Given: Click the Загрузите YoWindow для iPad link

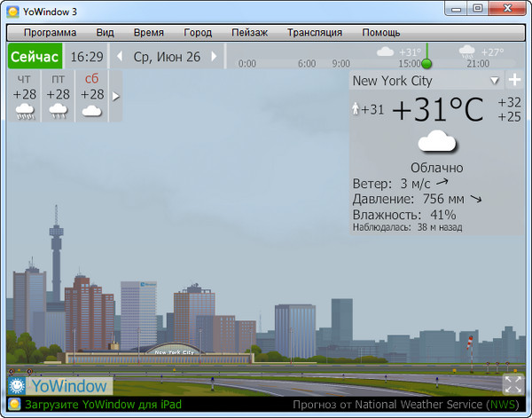Looking at the screenshot, I should click(103, 406).
